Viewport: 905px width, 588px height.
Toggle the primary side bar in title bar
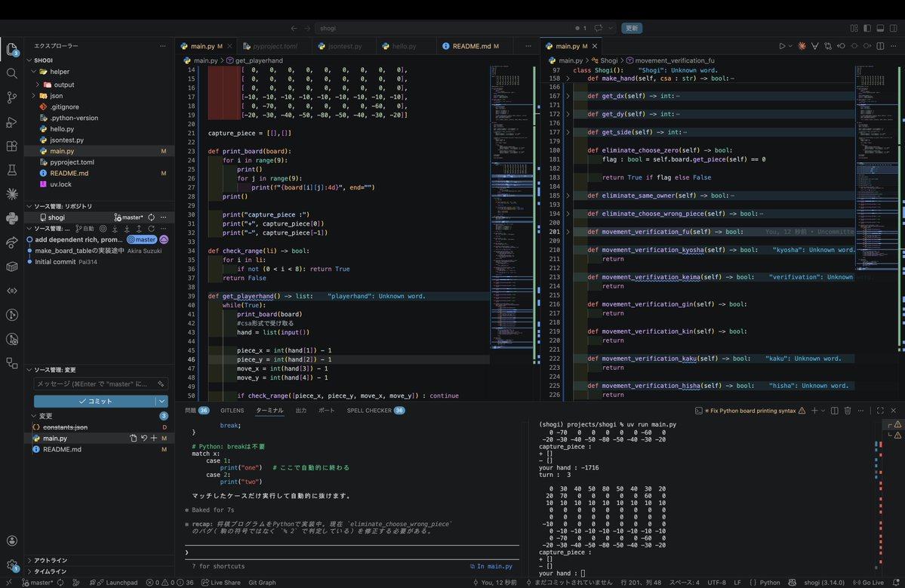click(x=867, y=28)
